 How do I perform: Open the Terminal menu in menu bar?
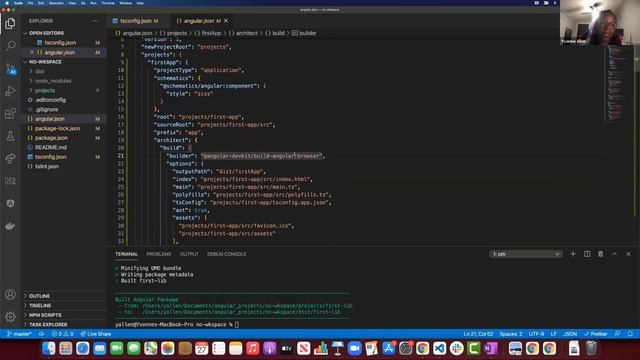pyautogui.click(x=108, y=3)
